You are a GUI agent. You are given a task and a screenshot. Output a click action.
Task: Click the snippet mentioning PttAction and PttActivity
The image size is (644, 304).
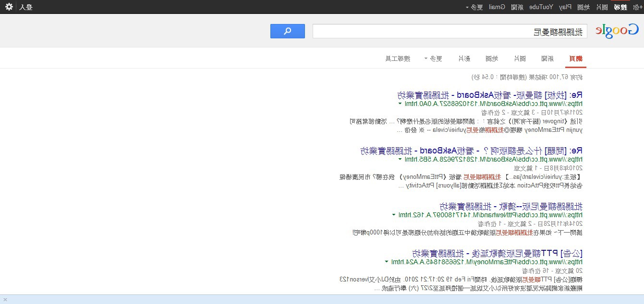click(x=491, y=185)
